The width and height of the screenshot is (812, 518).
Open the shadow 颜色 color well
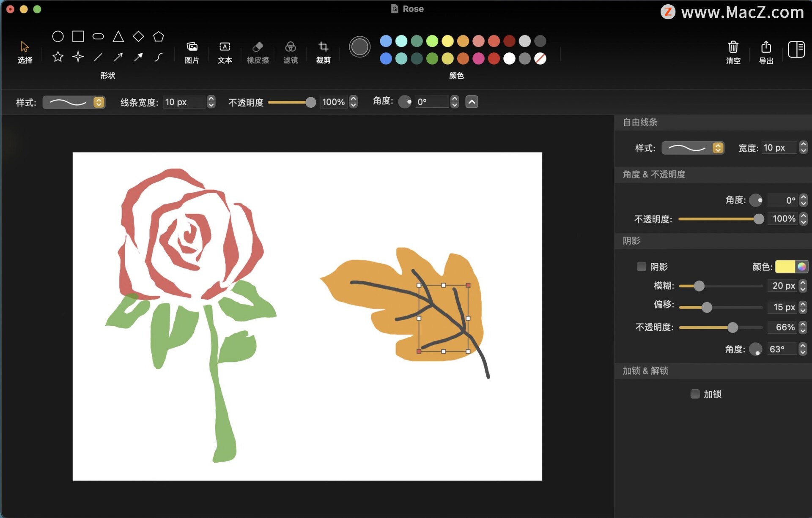click(x=791, y=267)
